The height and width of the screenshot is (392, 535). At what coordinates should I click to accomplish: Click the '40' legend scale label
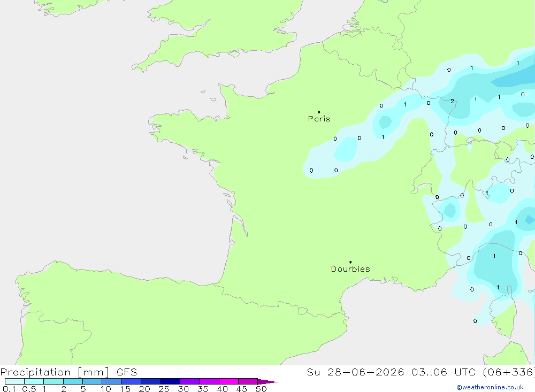pos(223,389)
